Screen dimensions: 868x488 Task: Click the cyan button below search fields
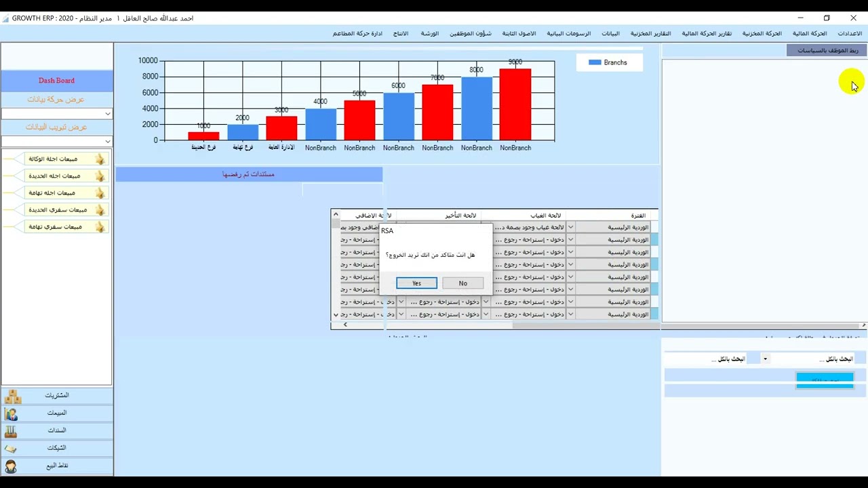[x=825, y=381]
